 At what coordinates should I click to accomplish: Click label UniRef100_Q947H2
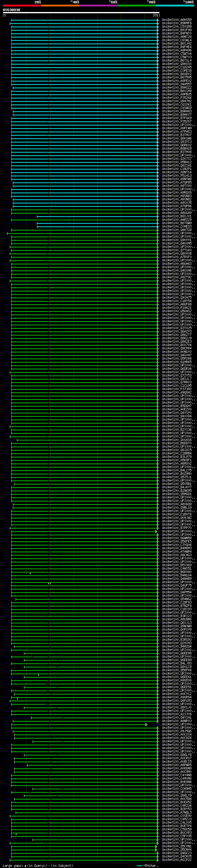point(176,101)
